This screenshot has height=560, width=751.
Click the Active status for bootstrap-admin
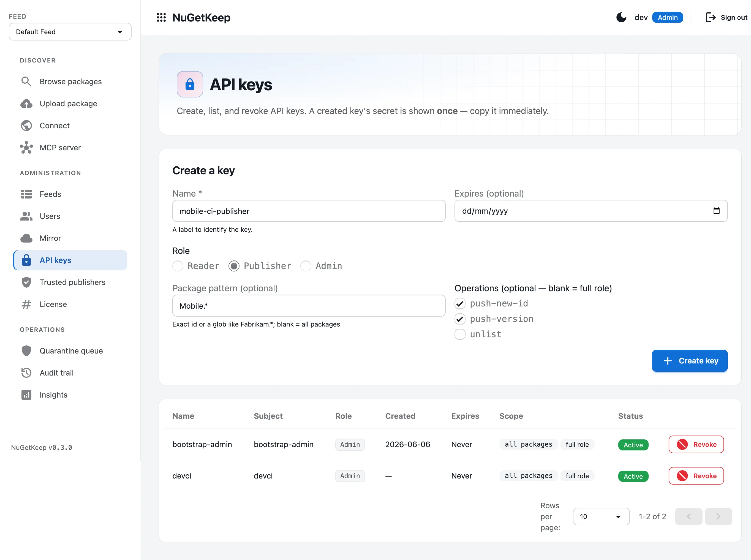pyautogui.click(x=633, y=445)
